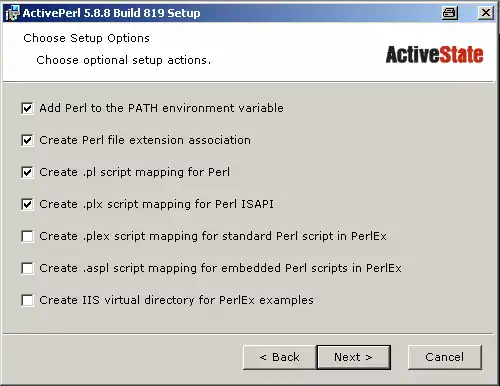Continue setup with the Next button
The image size is (500, 386).
354,357
